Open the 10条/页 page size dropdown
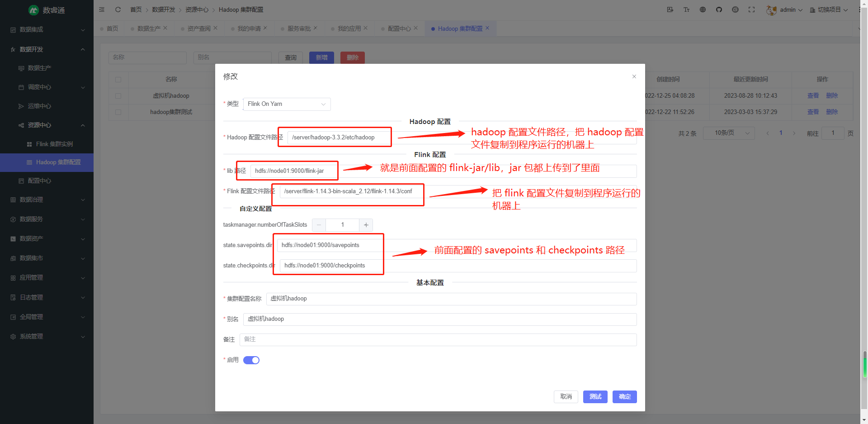Viewport: 868px width, 424px height. 729,133
